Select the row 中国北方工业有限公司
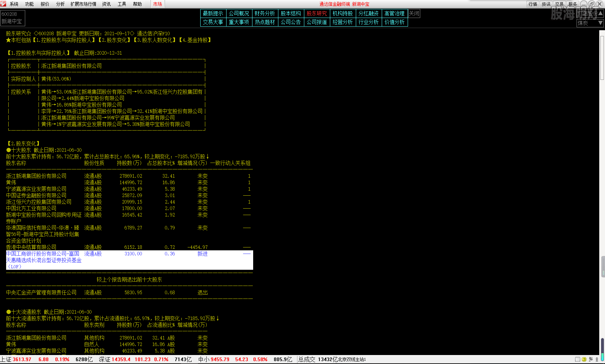The height and width of the screenshot is (364, 605). click(129, 208)
